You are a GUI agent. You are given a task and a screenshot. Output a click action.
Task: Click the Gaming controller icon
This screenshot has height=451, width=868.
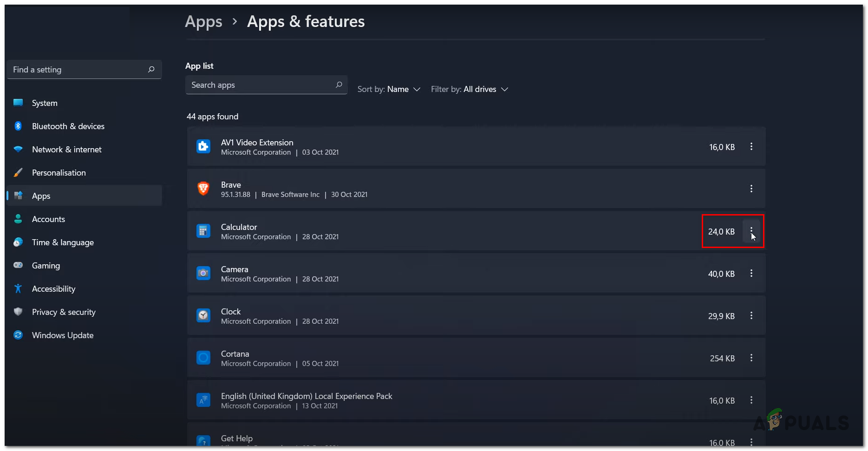(18, 265)
